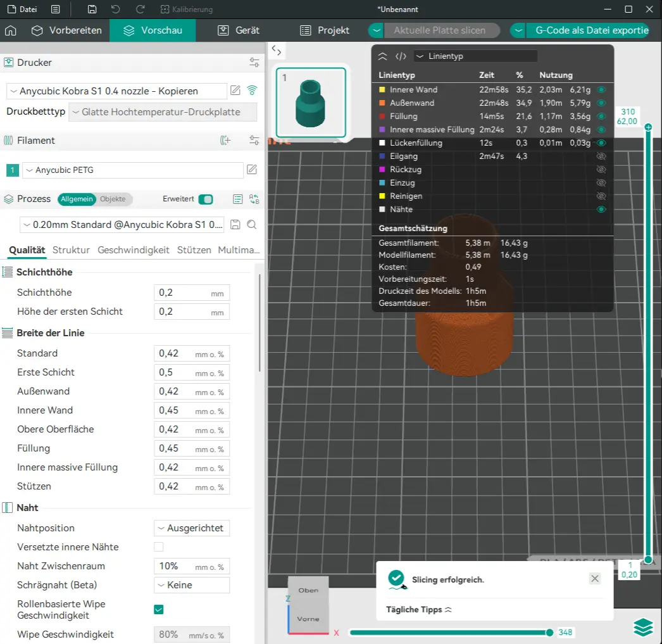
Task: Click the layers icon at bottom right
Action: (x=644, y=627)
